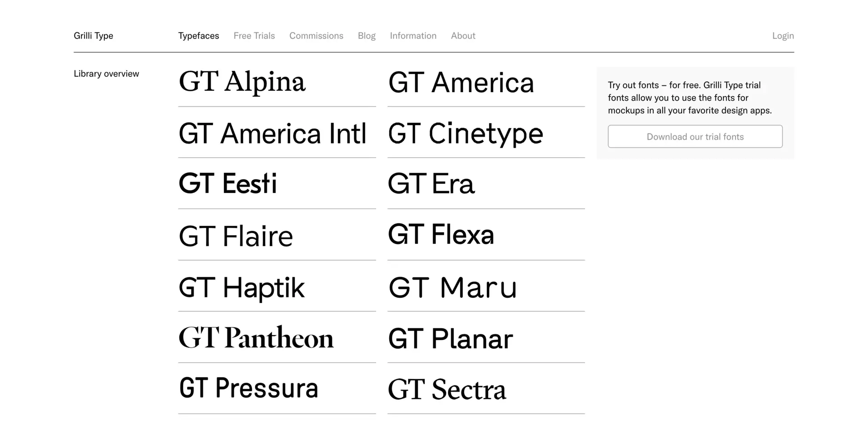
Task: Open the Commissions nav item
Action: coord(316,36)
